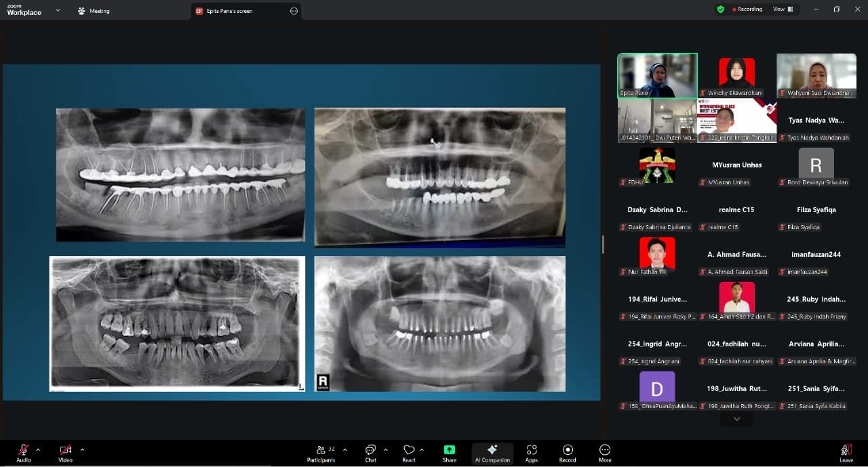The image size is (868, 467).
Task: Select Epita Pane's video thumbnail
Action: click(656, 75)
